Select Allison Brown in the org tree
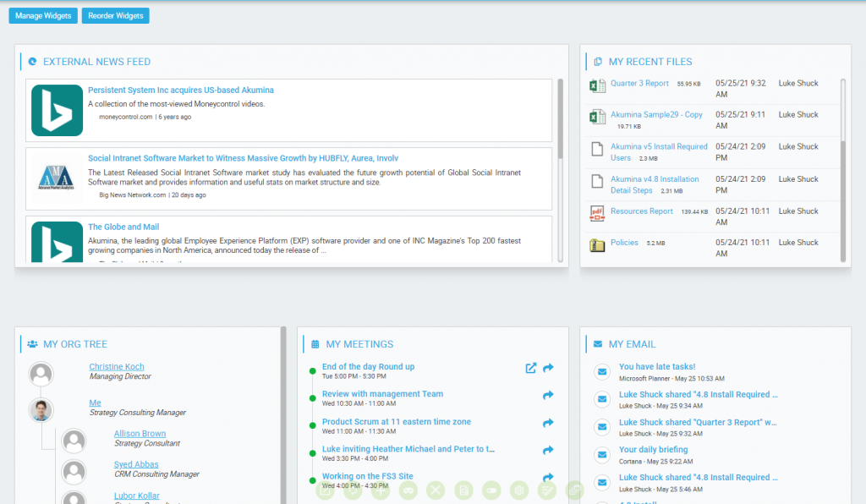 pos(140,434)
